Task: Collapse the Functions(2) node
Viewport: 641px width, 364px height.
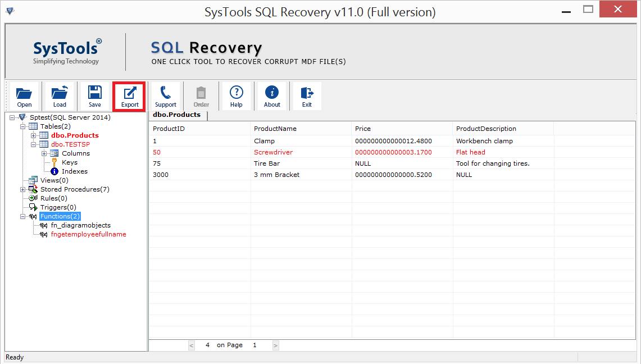Action: (x=23, y=216)
